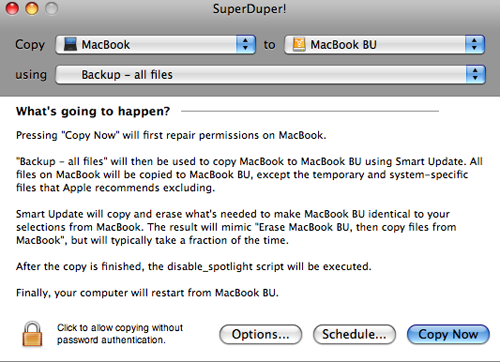Open destination volume list via its blue arrows
The width and height of the screenshot is (500, 362).
click(475, 44)
